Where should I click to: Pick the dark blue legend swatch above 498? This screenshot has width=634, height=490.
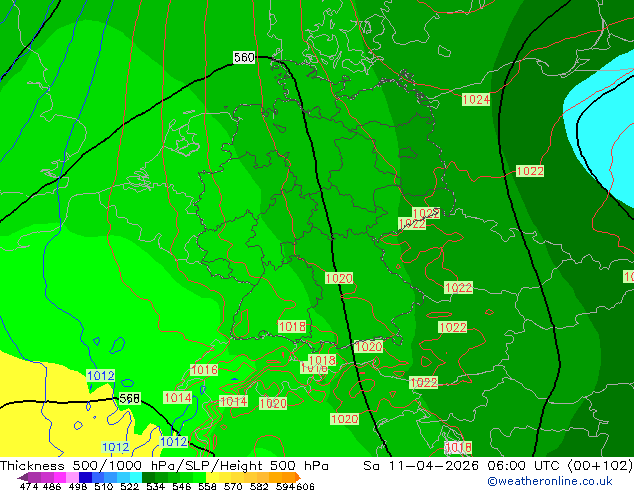pyautogui.click(x=85, y=477)
